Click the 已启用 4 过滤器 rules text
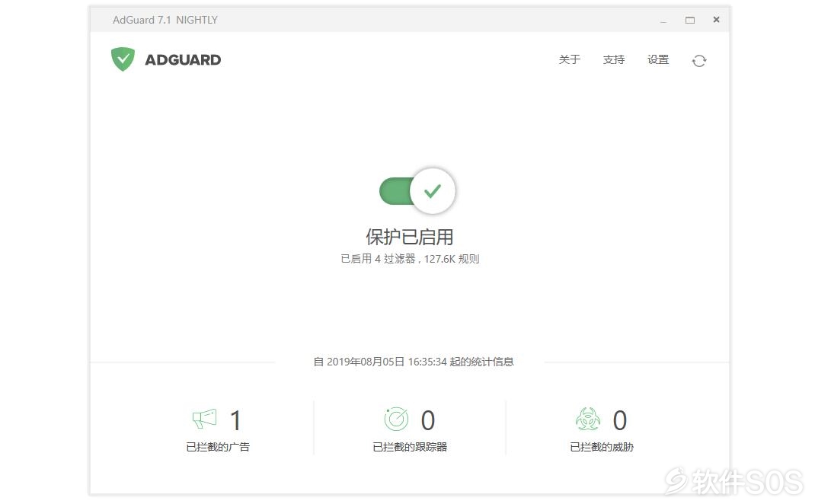Image resolution: width=815 pixels, height=504 pixels. click(410, 259)
